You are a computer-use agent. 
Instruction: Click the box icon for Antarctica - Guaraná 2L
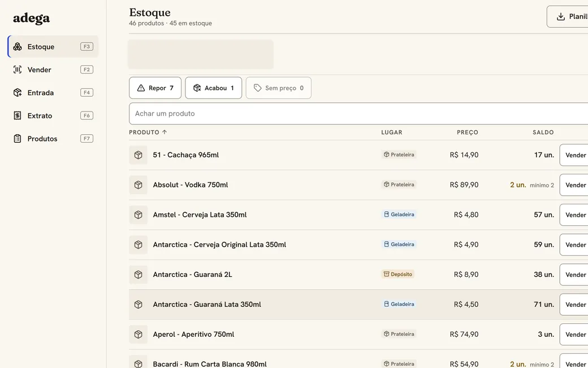(139, 275)
